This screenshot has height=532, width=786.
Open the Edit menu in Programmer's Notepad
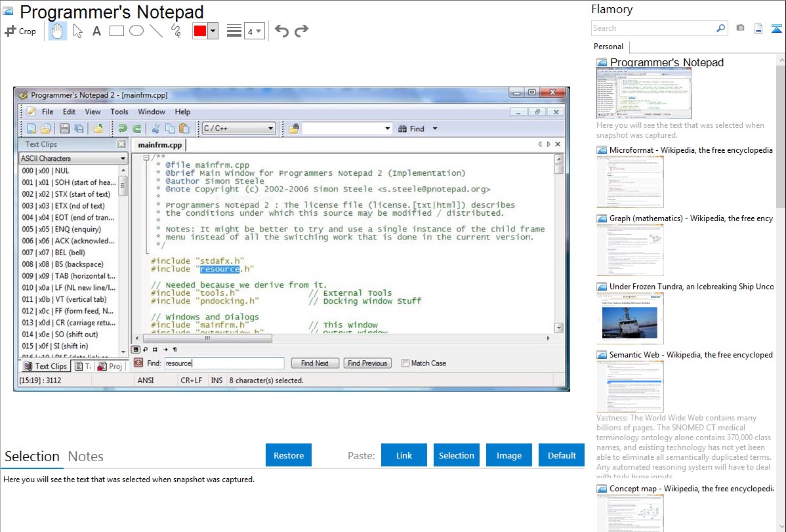[x=69, y=112]
